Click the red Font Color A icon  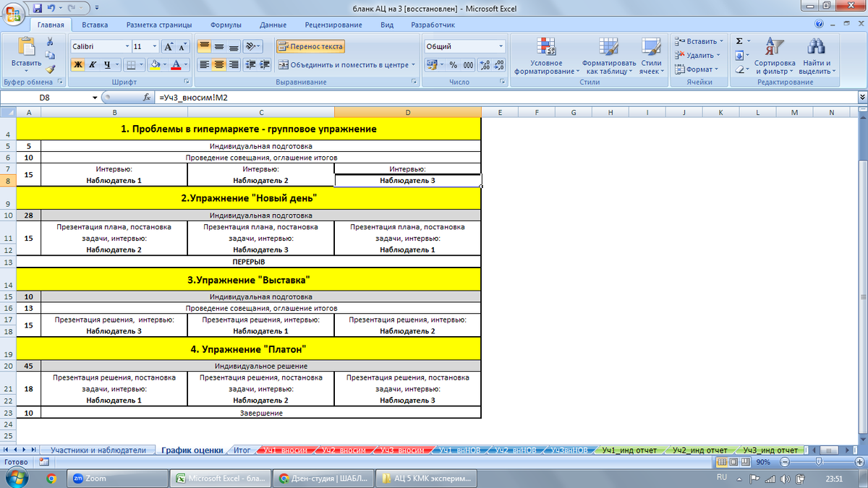pos(175,64)
